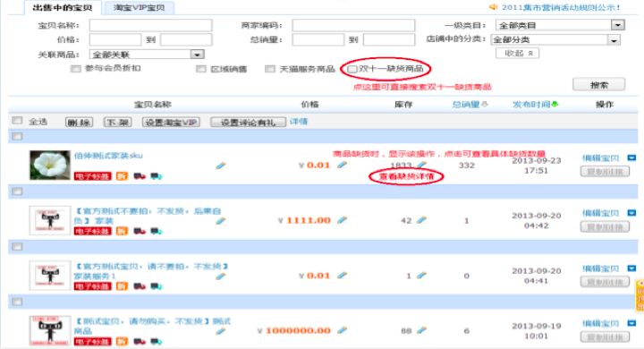Click blue arrow icon beside first 编辑宝贝

click(x=631, y=157)
